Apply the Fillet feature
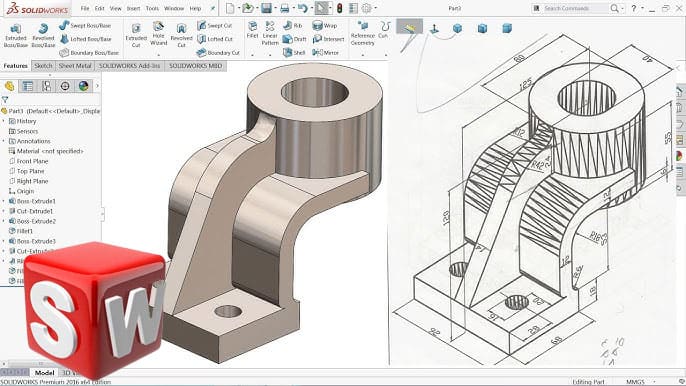This screenshot has width=686, height=386. point(252,30)
